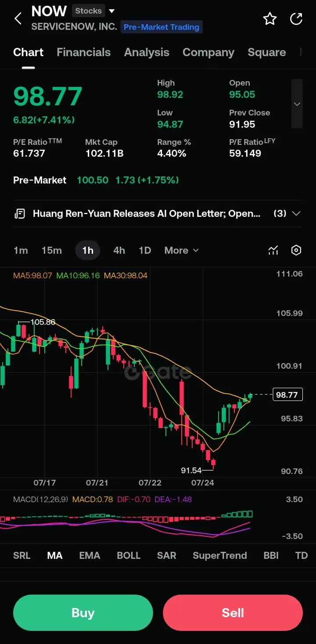Tap the Mkt Cap 102.11B value
The width and height of the screenshot is (316, 644).
(x=104, y=154)
